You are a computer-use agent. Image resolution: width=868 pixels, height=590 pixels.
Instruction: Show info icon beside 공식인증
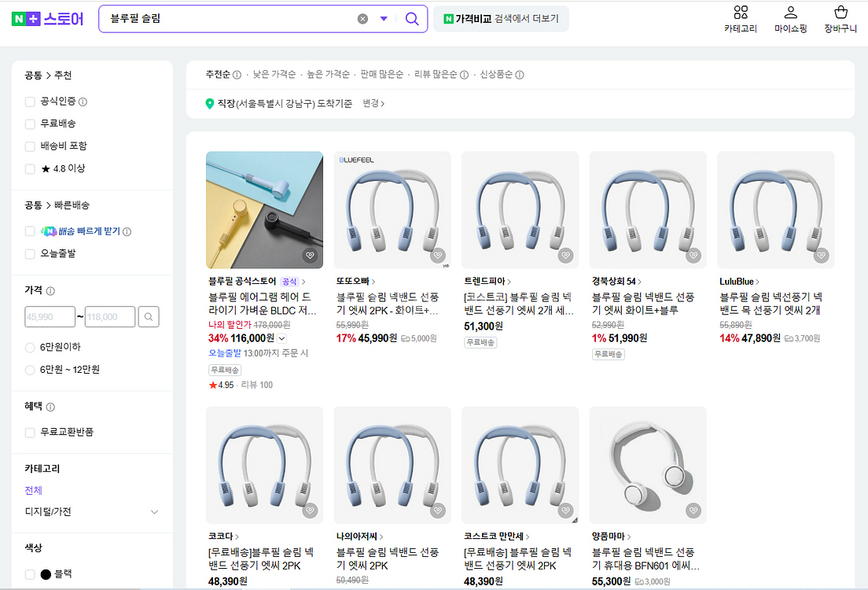(83, 102)
